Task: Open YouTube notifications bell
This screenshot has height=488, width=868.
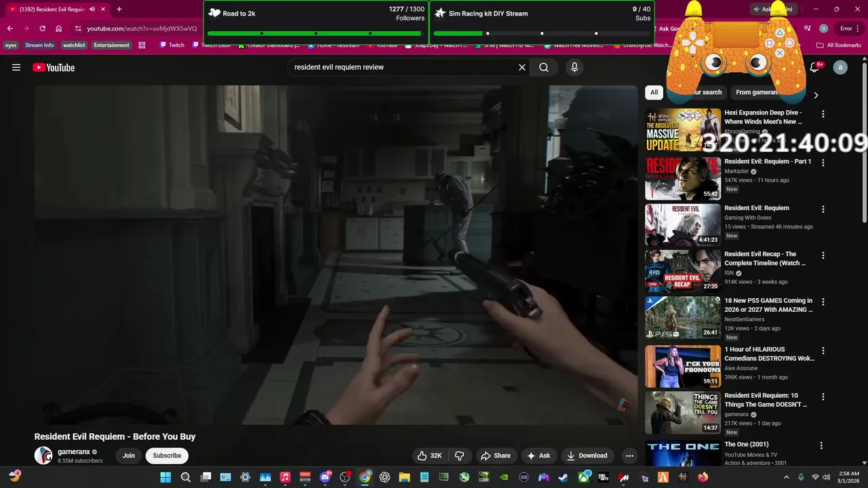Action: pos(816,67)
